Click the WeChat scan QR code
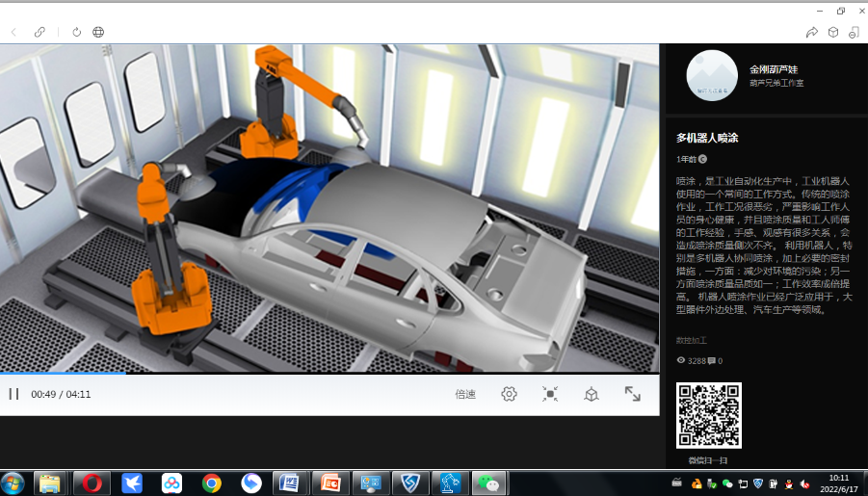868x496 pixels. (x=708, y=415)
